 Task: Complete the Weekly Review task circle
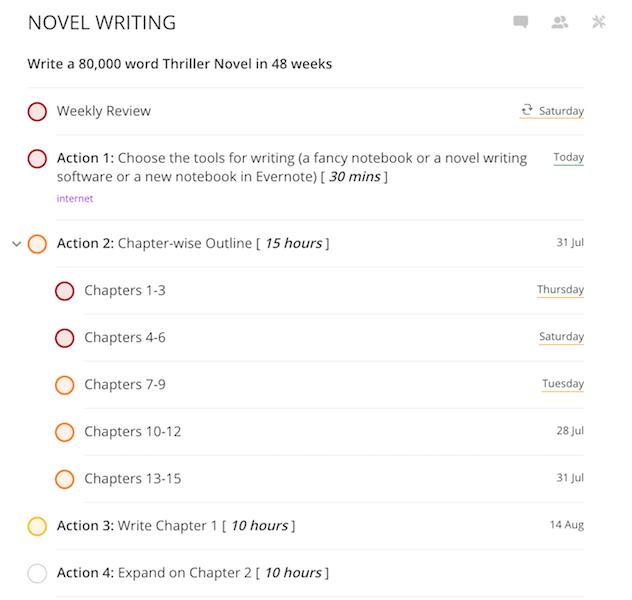[37, 112]
